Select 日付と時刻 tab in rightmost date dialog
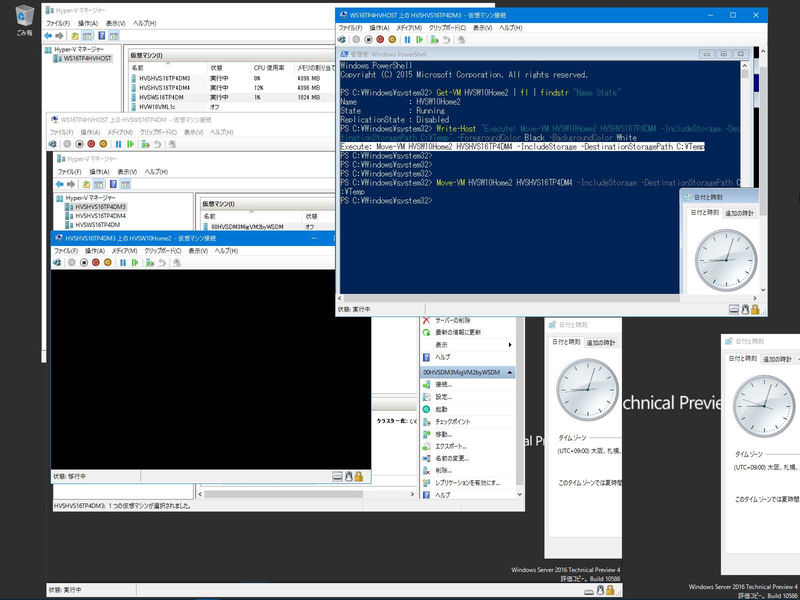 (743, 359)
